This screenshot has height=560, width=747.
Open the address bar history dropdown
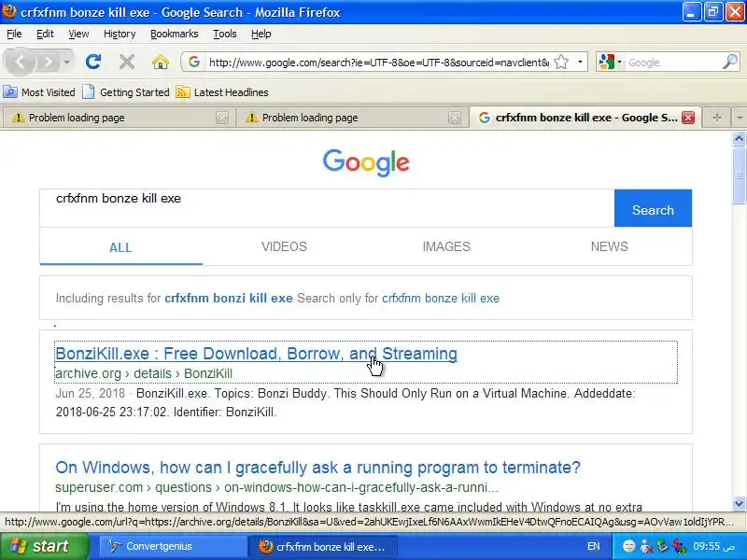coord(580,62)
